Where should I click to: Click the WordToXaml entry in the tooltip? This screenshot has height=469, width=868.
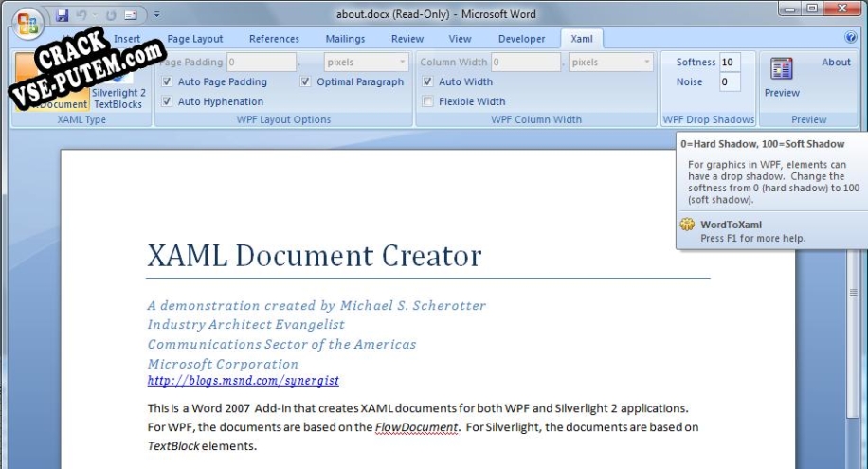731,225
